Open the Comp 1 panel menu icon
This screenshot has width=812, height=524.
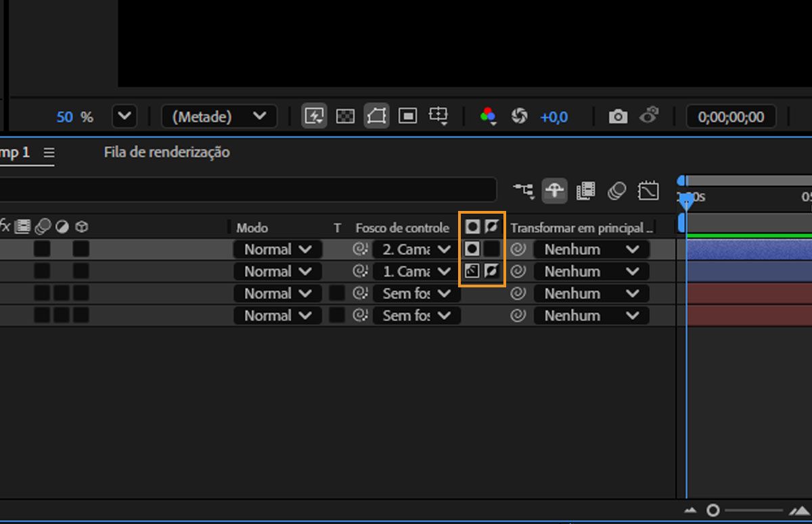tap(49, 153)
